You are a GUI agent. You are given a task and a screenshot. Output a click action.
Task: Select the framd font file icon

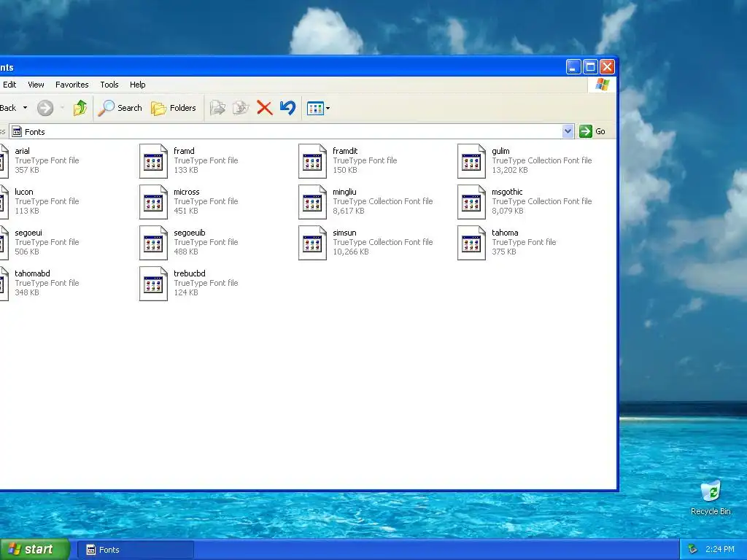(x=153, y=161)
